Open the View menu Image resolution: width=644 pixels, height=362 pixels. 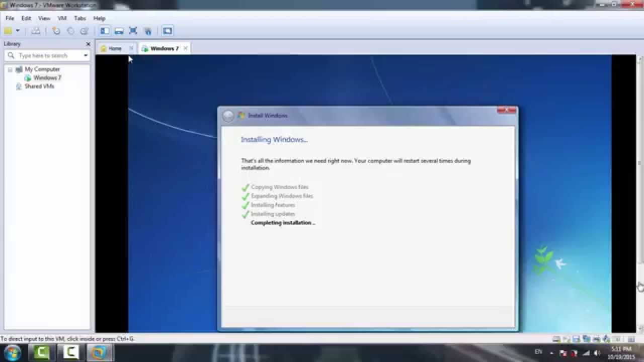[44, 18]
